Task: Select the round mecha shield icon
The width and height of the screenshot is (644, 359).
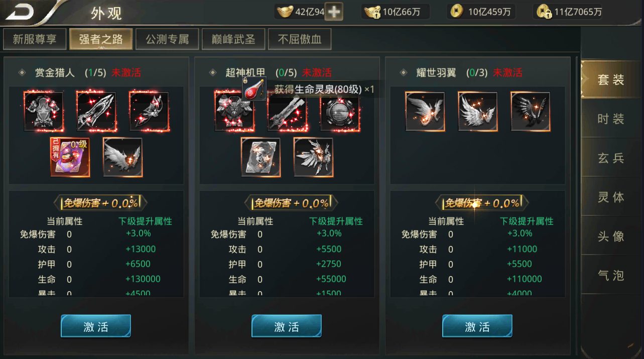Action: tap(340, 111)
